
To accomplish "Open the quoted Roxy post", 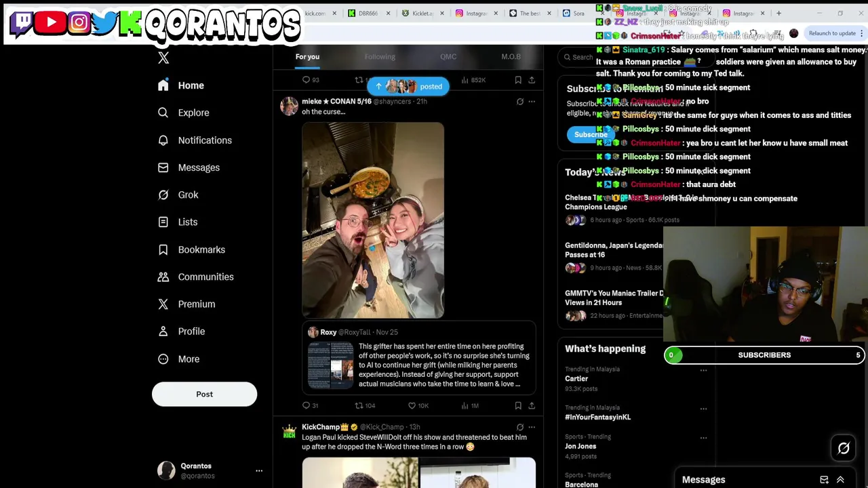I will 419,359.
